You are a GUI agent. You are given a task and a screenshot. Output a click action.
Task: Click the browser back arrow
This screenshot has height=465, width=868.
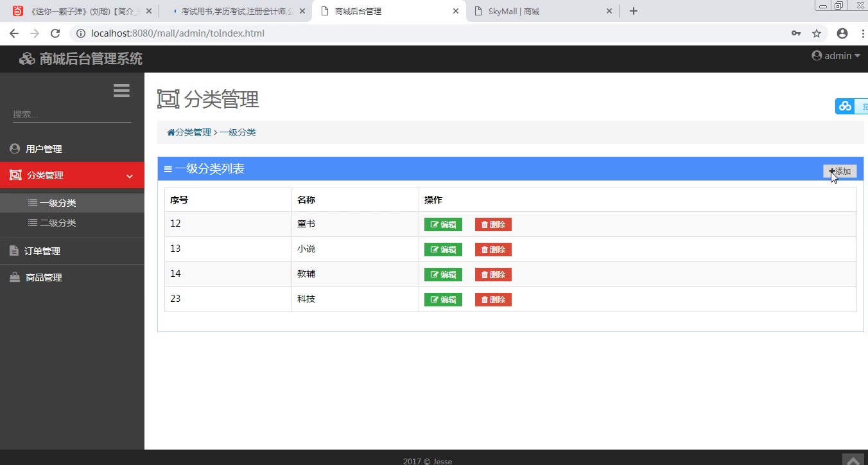coord(14,33)
